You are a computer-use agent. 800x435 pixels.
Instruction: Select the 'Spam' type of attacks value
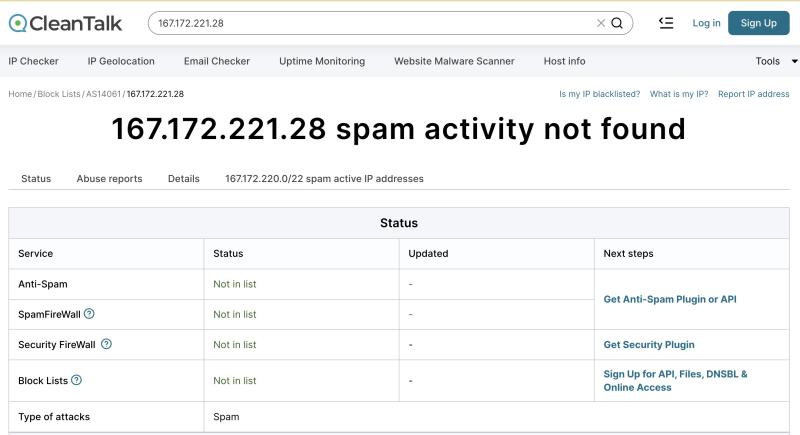click(x=226, y=417)
